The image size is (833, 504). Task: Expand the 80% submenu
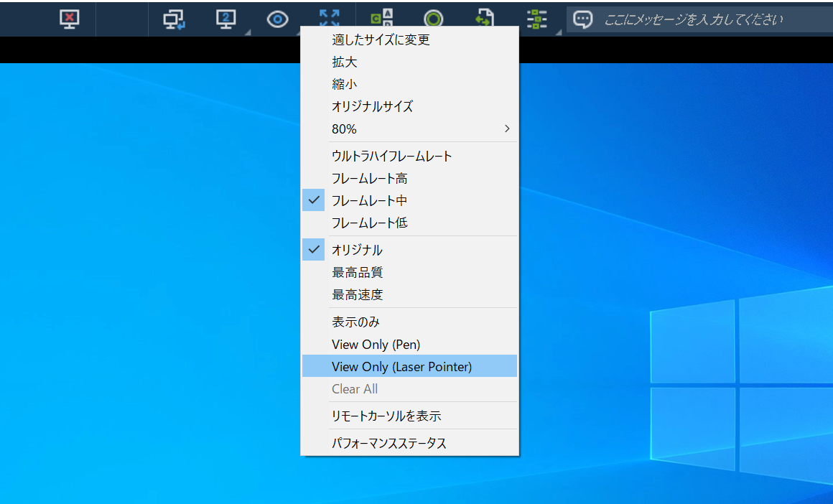(x=409, y=129)
